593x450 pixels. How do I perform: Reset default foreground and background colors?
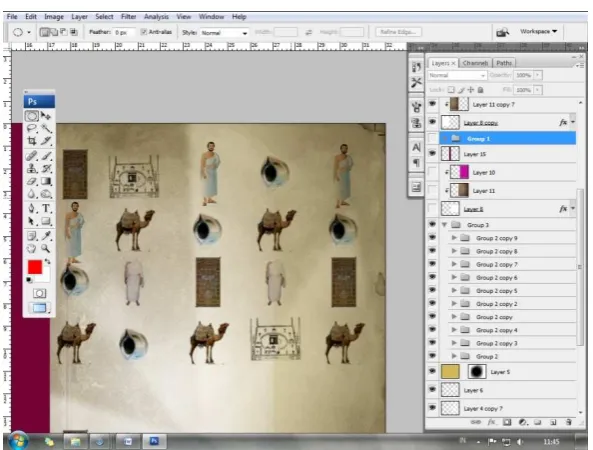[29, 280]
